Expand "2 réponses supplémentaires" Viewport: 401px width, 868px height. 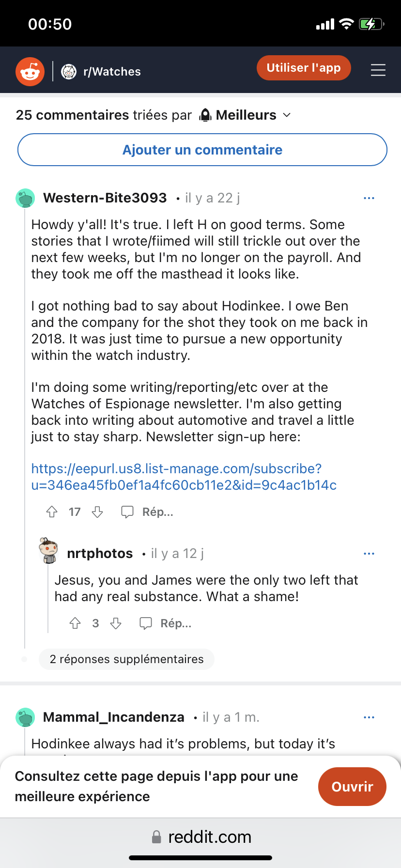pos(126,659)
